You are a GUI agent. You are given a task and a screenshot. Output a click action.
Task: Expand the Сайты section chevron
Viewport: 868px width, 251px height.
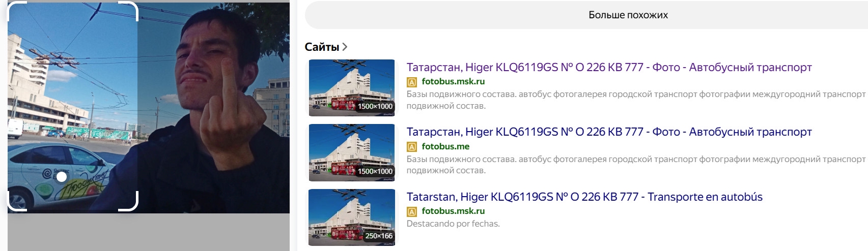click(345, 47)
